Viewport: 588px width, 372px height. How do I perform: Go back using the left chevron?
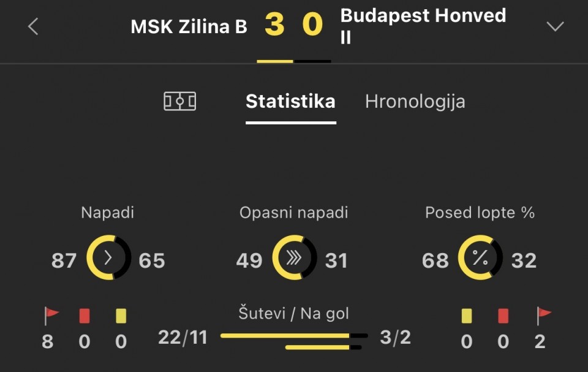(33, 26)
